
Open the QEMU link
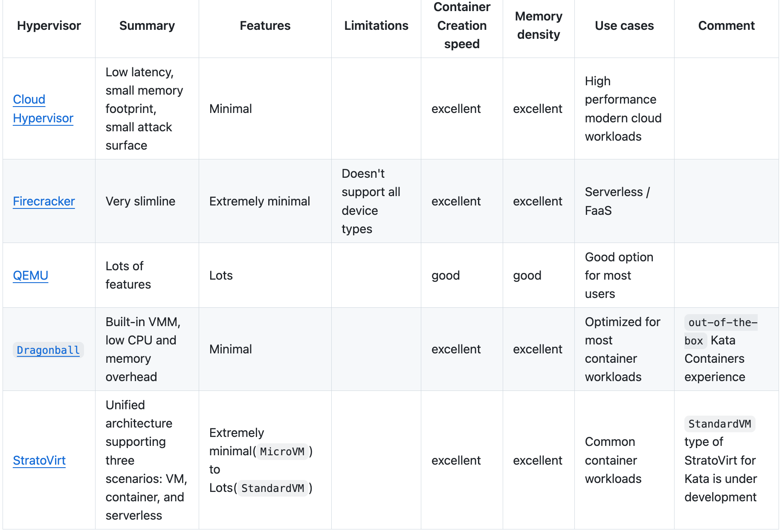30,275
